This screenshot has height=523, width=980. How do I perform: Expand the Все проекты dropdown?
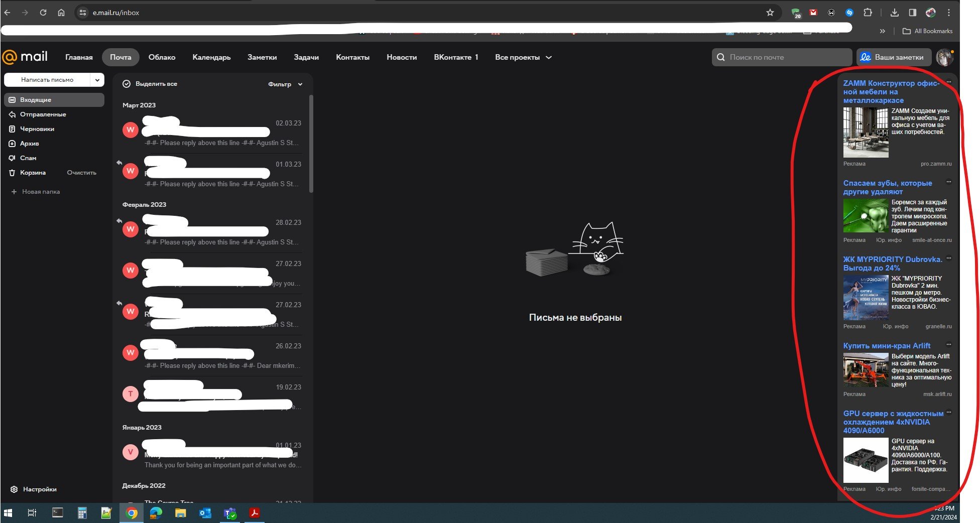pos(523,57)
